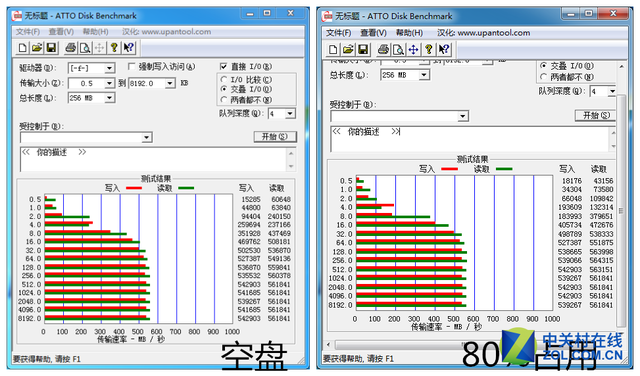Click Save icon in left window toolbar
Image resolution: width=640 pixels, height=376 pixels.
[51, 48]
